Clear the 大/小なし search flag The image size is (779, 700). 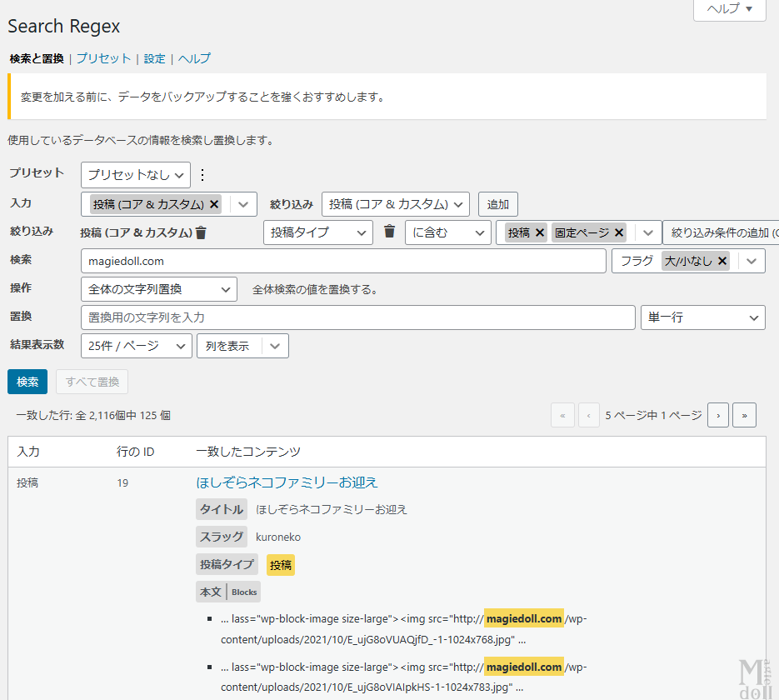(722, 260)
